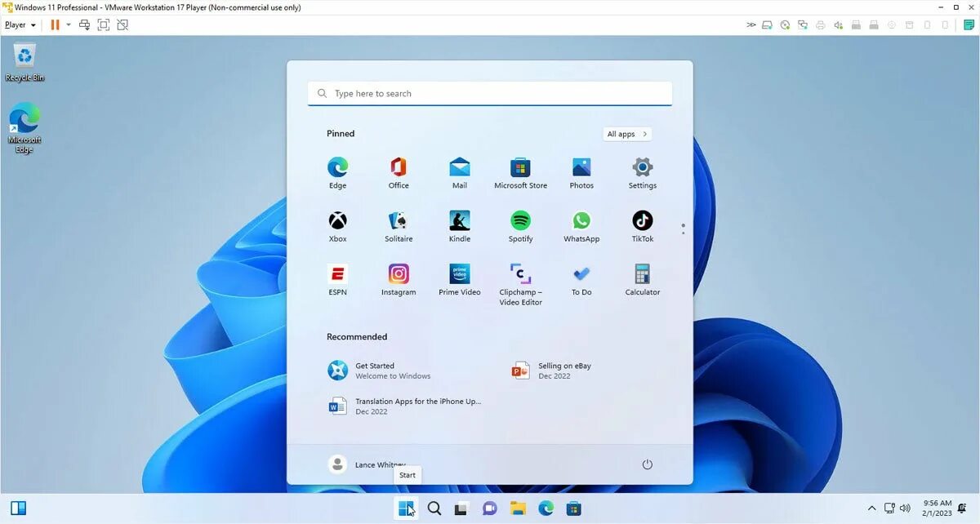Screen dimensions: 980x524
Task: Click the Start button on the taskbar
Action: (x=406, y=508)
